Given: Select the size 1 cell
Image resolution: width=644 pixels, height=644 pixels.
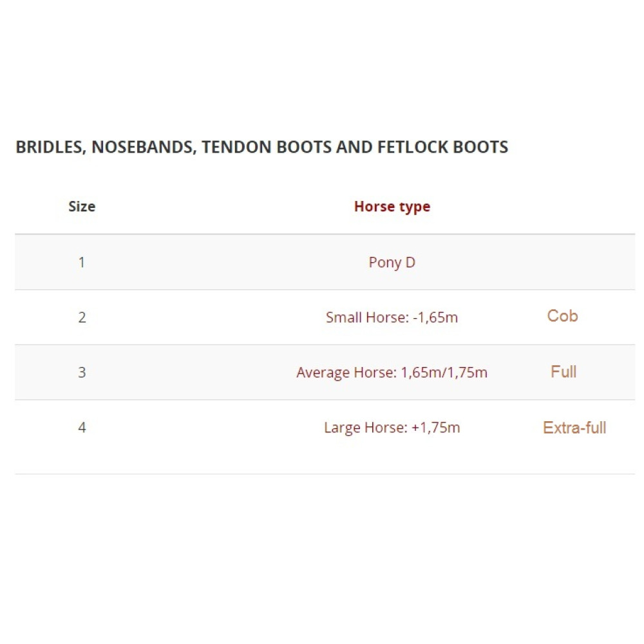Looking at the screenshot, I should click(x=82, y=262).
